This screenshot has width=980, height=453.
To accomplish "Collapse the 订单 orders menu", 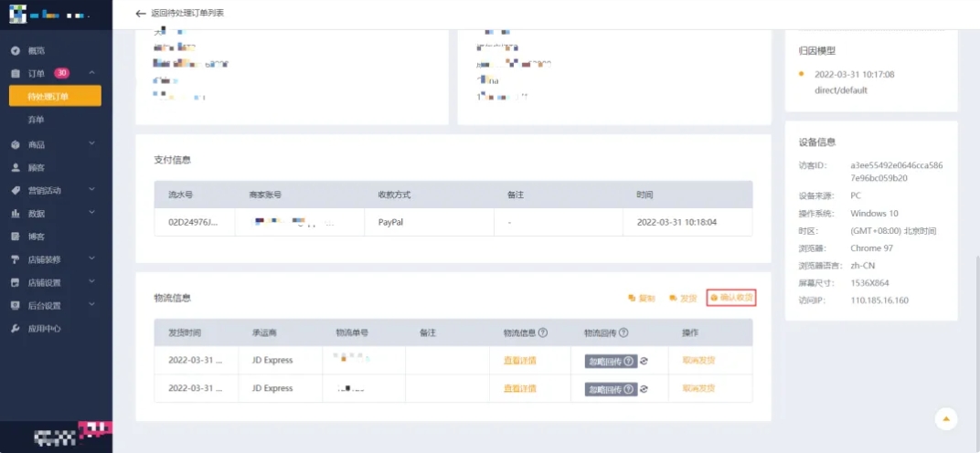I will tap(91, 73).
